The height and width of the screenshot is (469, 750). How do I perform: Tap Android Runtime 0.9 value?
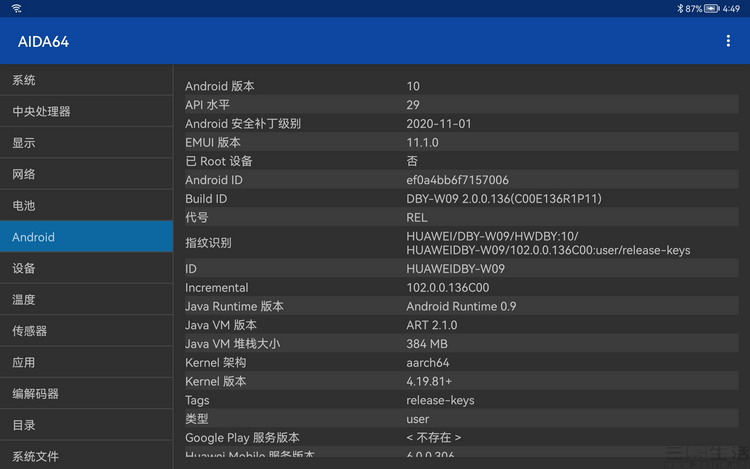point(461,306)
